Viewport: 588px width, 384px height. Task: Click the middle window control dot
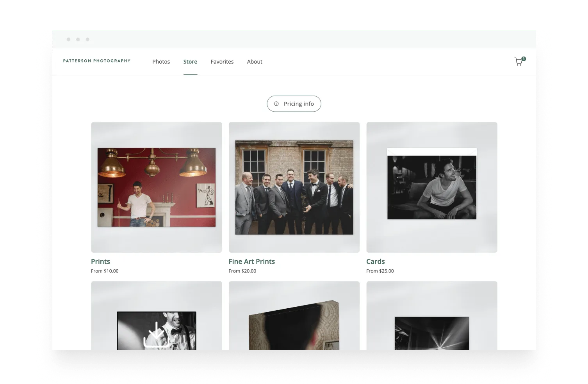tap(78, 39)
